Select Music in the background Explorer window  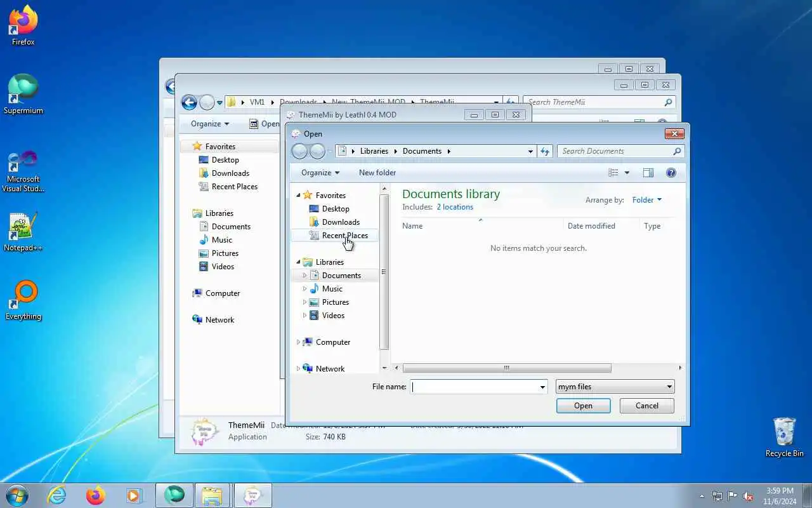click(x=221, y=240)
